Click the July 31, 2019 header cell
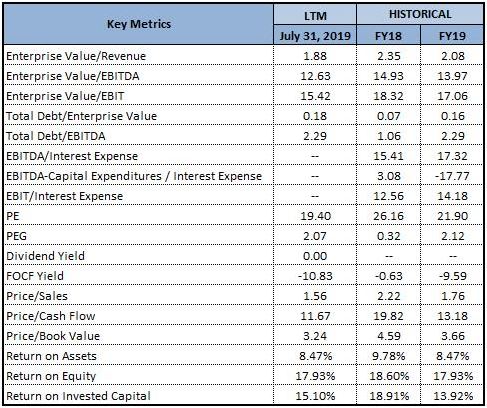487x408 pixels. tap(315, 35)
